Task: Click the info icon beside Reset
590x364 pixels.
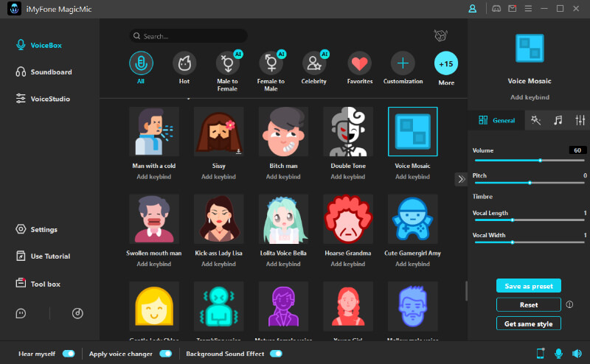Action: (569, 304)
